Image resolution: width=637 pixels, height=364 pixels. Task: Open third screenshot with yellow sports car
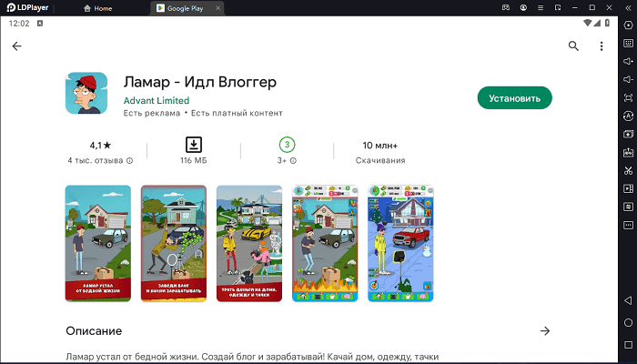[x=249, y=243]
